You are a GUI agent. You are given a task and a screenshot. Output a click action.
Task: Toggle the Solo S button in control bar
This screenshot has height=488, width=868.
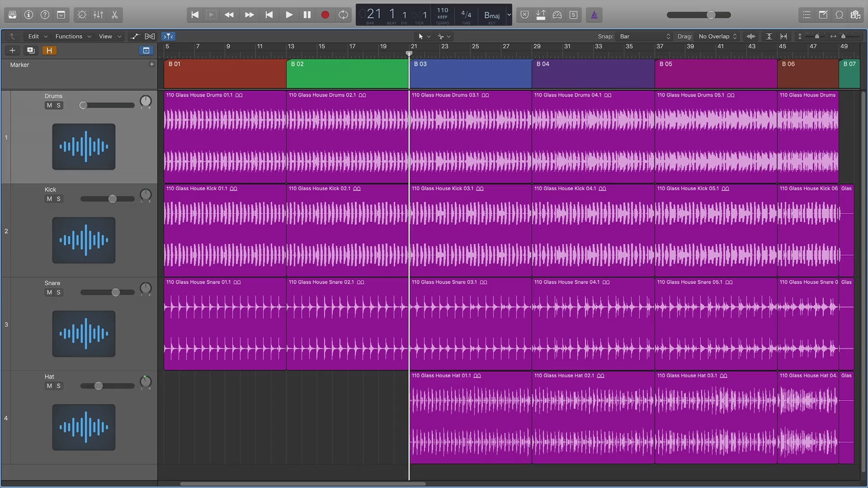pos(573,15)
